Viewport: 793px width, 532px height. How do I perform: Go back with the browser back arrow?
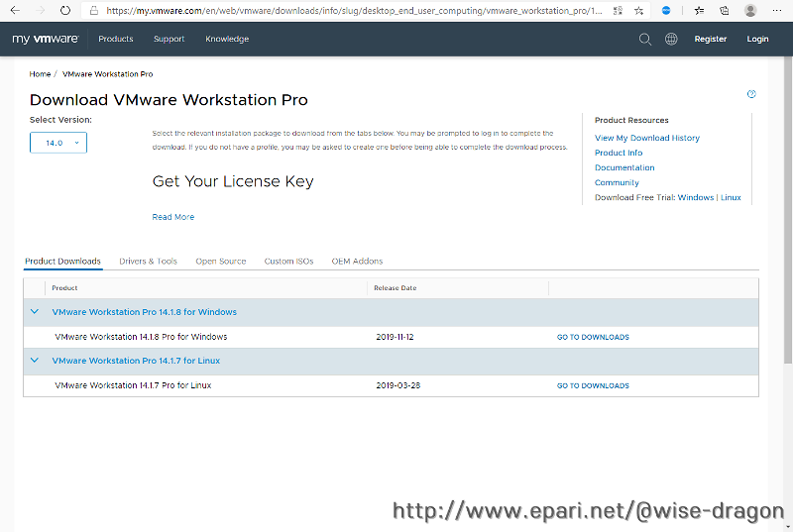[15, 10]
